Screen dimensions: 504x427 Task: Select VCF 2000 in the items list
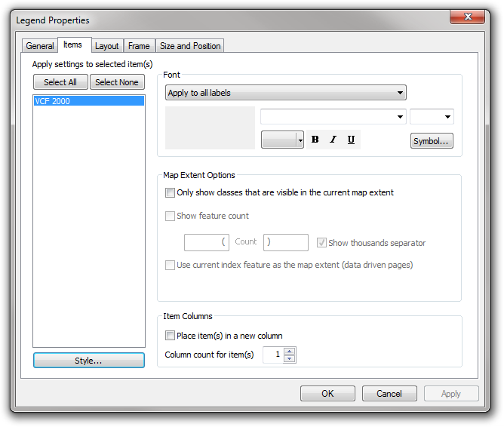pos(88,100)
